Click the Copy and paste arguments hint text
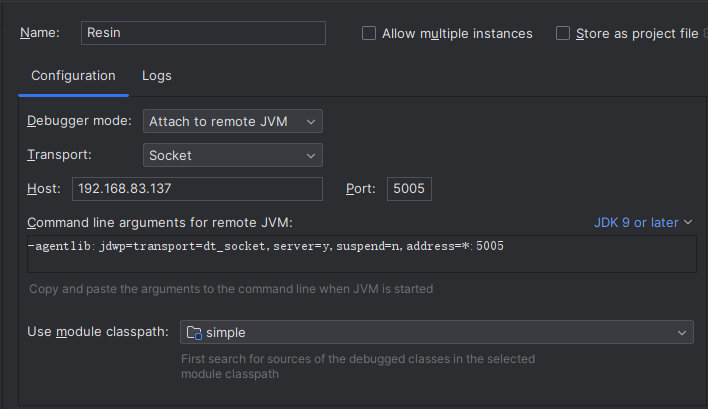This screenshot has height=409, width=708. (230, 289)
